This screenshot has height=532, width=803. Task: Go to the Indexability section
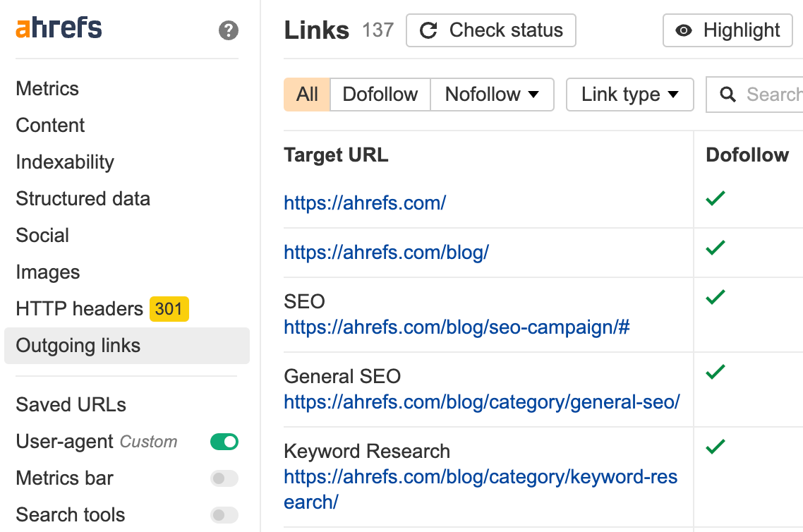coord(65,162)
